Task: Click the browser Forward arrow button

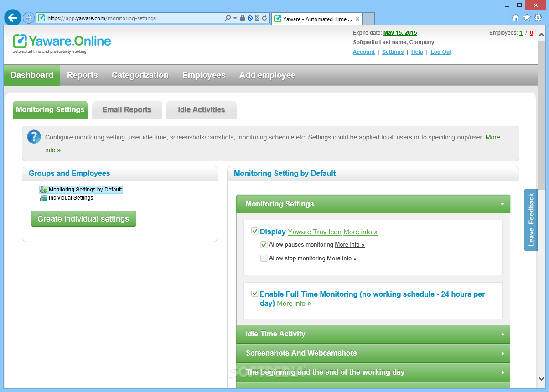Action: pyautogui.click(x=29, y=18)
